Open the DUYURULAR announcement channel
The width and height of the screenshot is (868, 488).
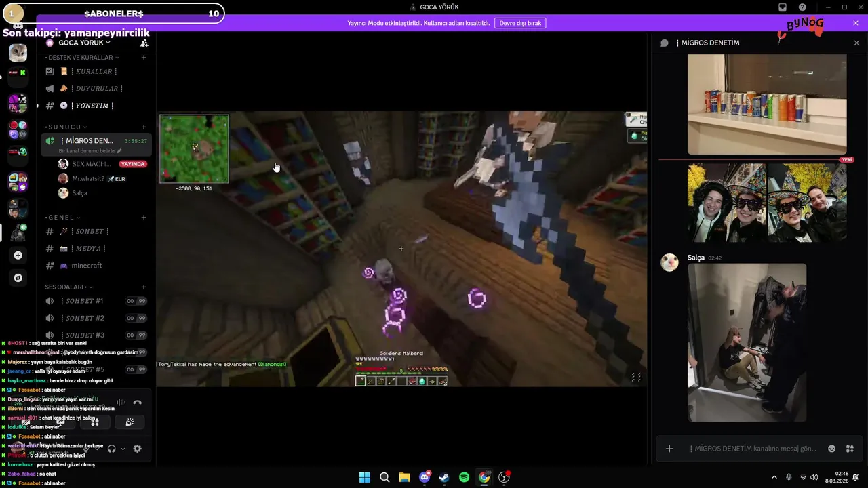pos(95,89)
